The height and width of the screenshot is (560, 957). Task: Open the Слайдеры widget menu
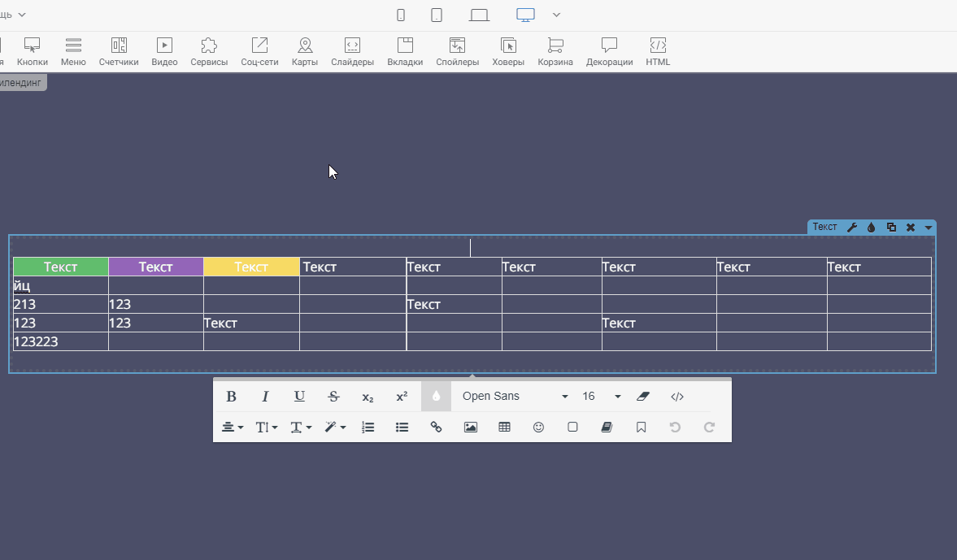point(352,51)
